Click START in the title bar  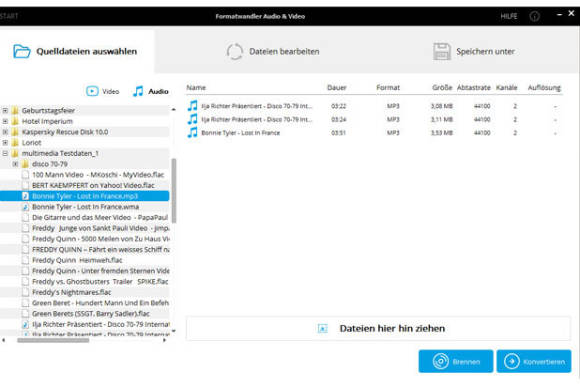tap(9, 16)
